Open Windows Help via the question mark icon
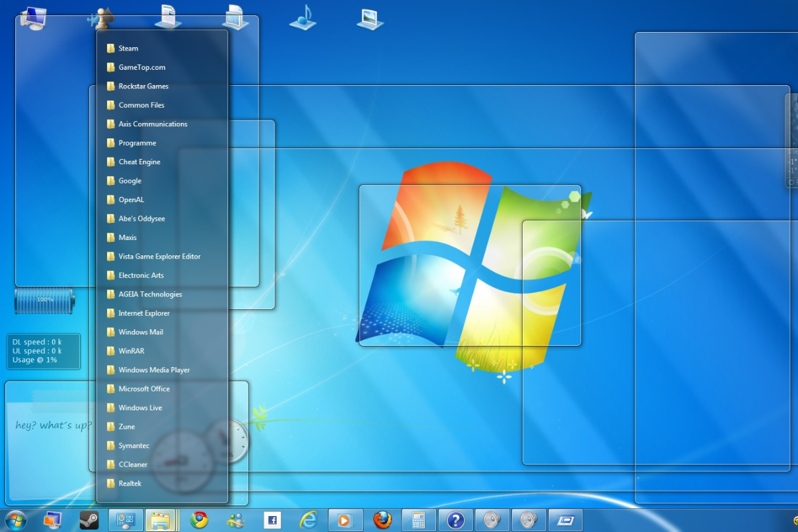Screen dimensions: 798x532 point(455,519)
